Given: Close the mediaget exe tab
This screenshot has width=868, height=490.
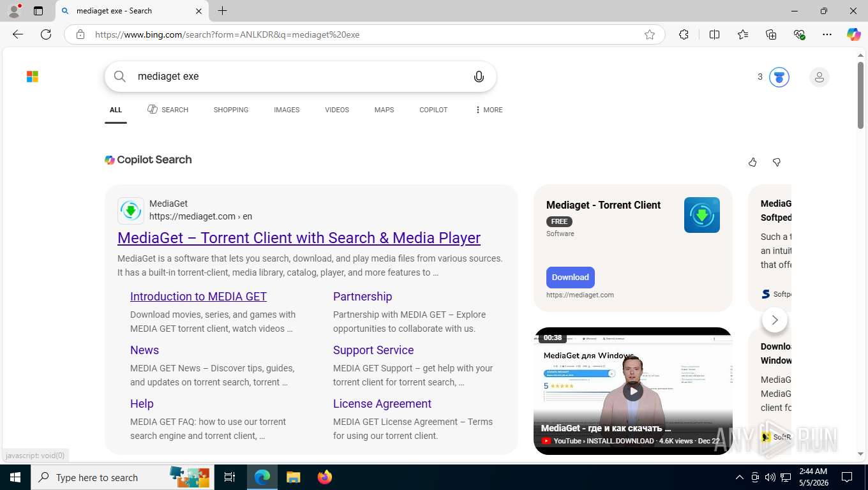Looking at the screenshot, I should (x=198, y=11).
